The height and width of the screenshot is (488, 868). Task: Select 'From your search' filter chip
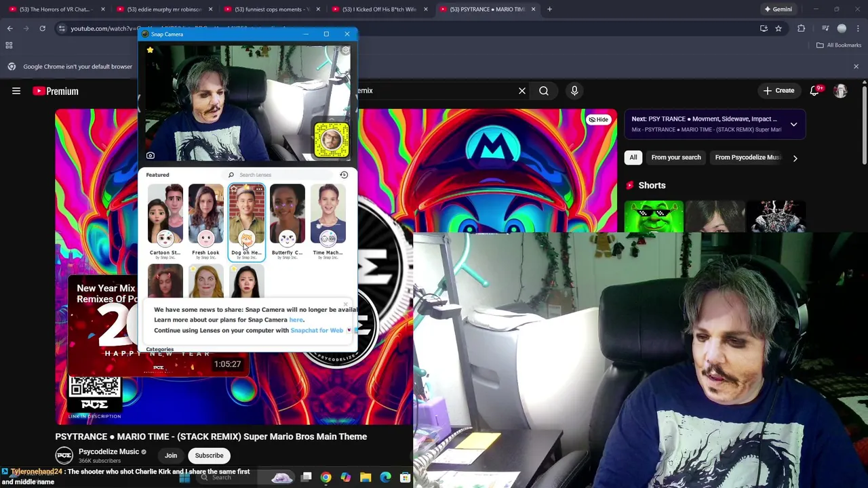(676, 157)
